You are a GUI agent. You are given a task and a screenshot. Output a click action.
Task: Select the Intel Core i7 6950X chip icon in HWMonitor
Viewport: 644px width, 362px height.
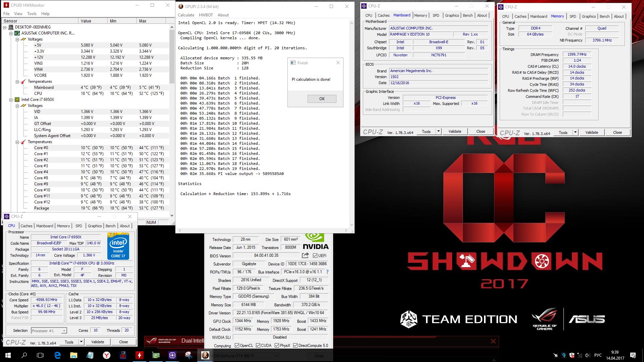pyautogui.click(x=17, y=100)
